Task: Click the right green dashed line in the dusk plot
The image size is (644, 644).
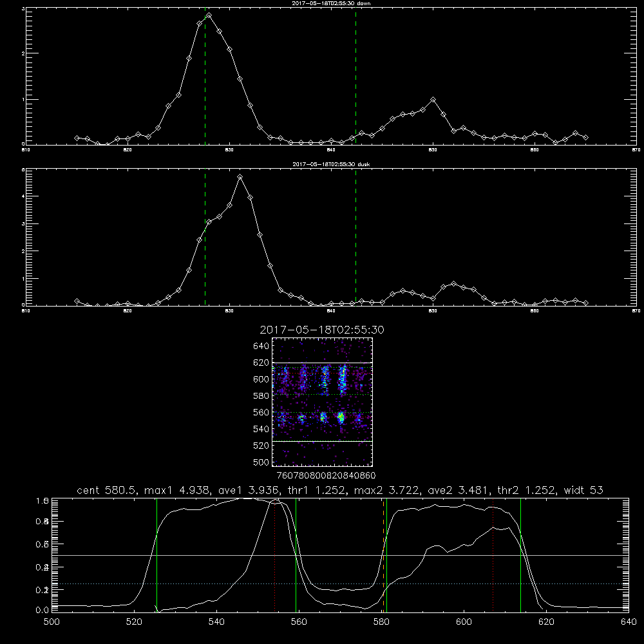Action: tap(355, 237)
